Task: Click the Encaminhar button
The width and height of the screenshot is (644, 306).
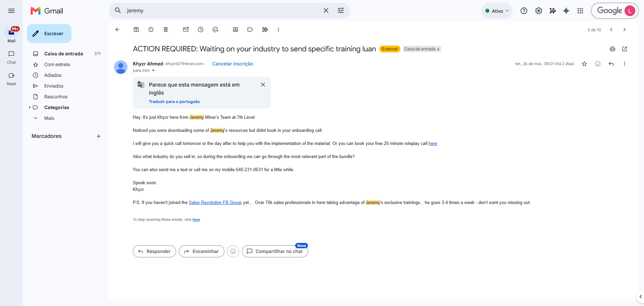Action: click(x=202, y=251)
